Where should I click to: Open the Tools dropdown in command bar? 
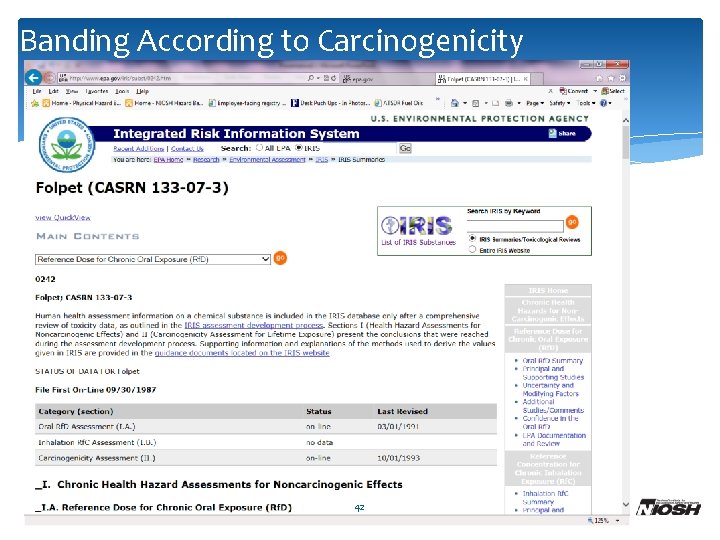coord(586,103)
